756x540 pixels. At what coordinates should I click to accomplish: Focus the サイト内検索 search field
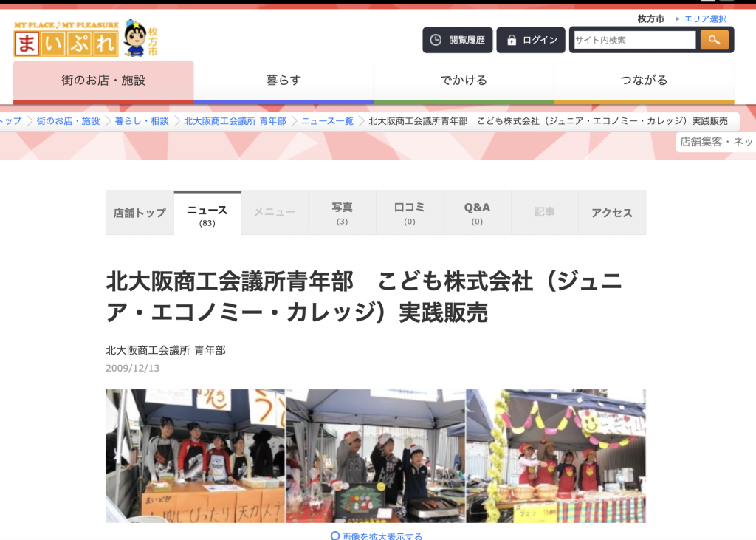[634, 40]
